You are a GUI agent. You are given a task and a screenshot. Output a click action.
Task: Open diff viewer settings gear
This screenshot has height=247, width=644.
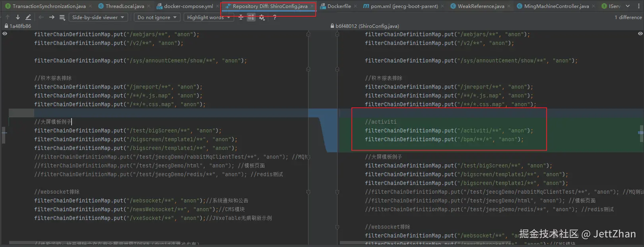[262, 17]
